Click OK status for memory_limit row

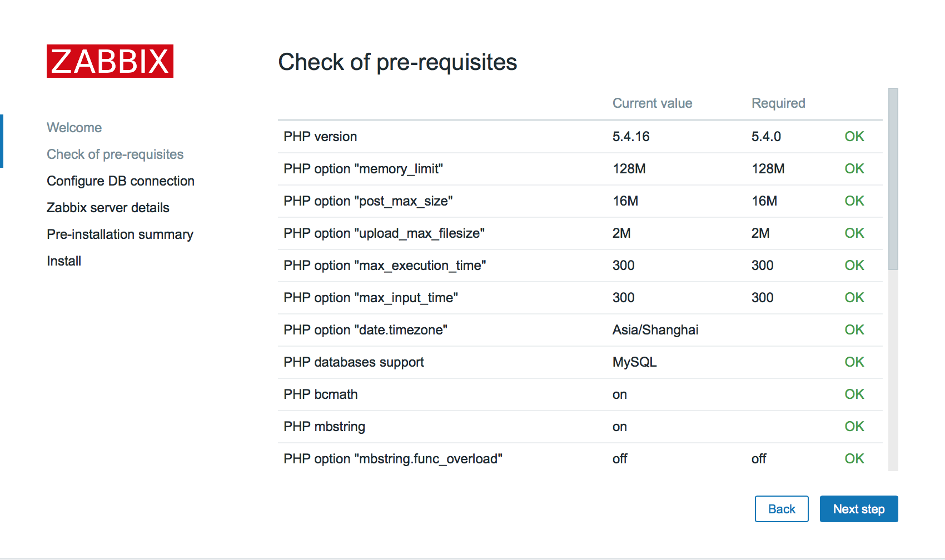click(x=854, y=169)
